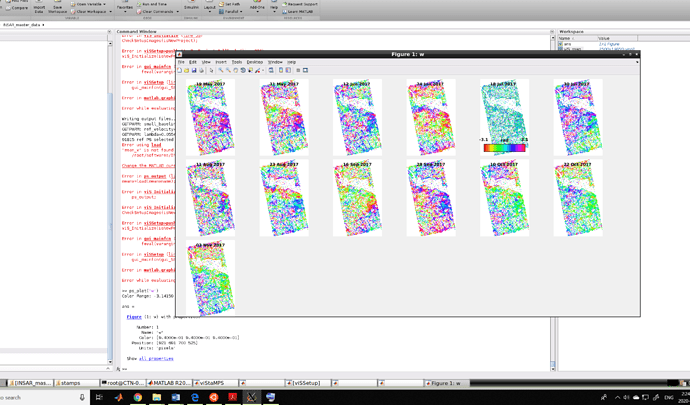The width and height of the screenshot is (690, 405).
Task: Open MATLAB icon on Windows taskbar
Action: point(119,397)
